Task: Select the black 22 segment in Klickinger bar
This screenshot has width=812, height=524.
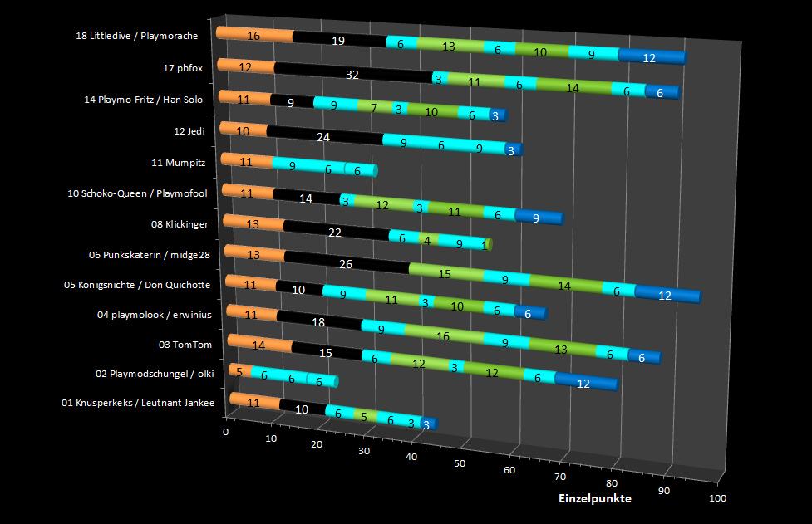Action: [336, 232]
